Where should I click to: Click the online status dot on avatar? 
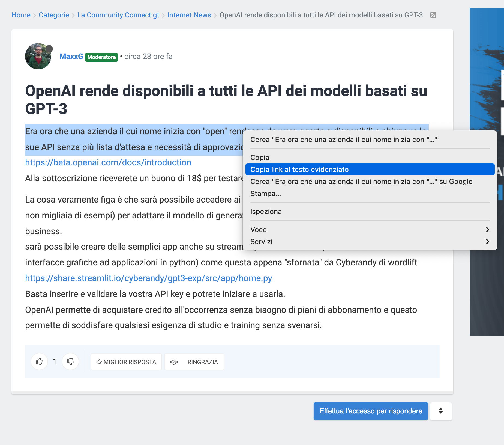(x=49, y=49)
